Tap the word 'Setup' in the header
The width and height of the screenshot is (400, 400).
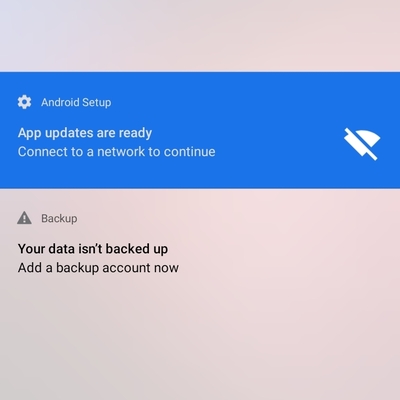tap(97, 102)
